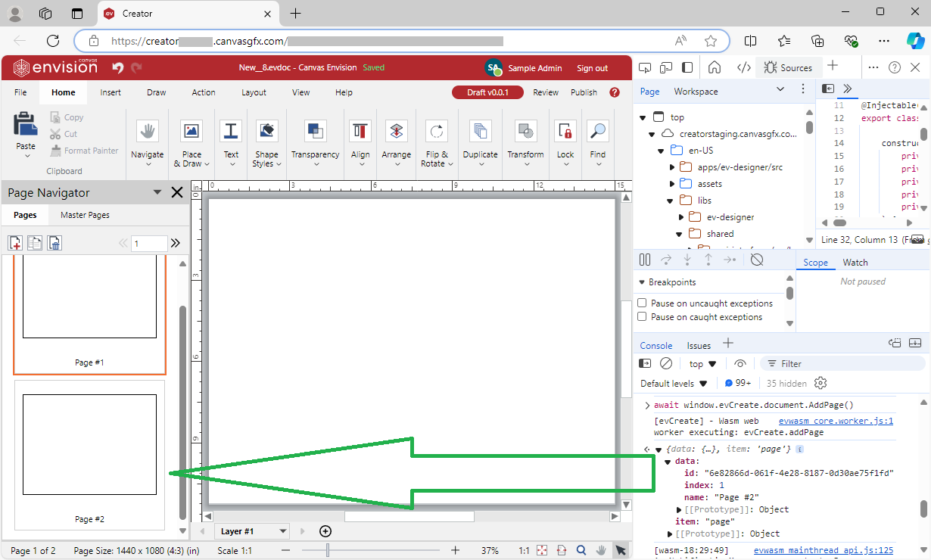This screenshot has width=931, height=560.
Task: Open the Find magnifier tool
Action: [x=598, y=131]
